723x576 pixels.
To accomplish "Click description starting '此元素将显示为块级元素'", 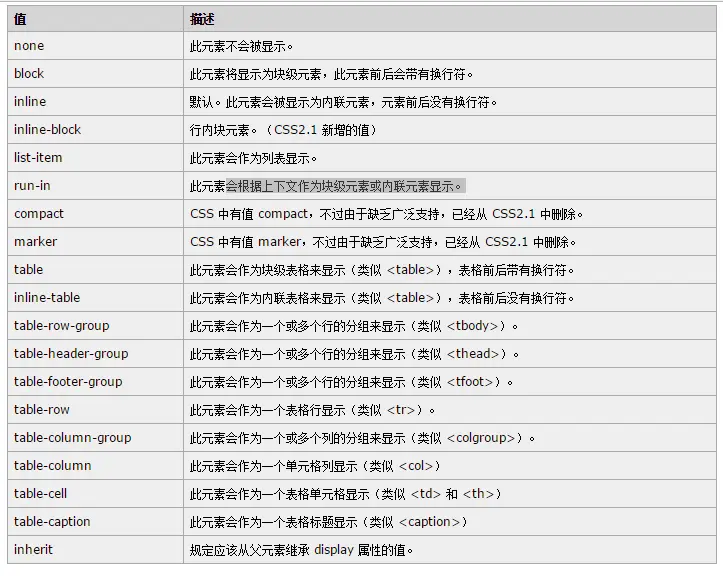I will pos(331,74).
